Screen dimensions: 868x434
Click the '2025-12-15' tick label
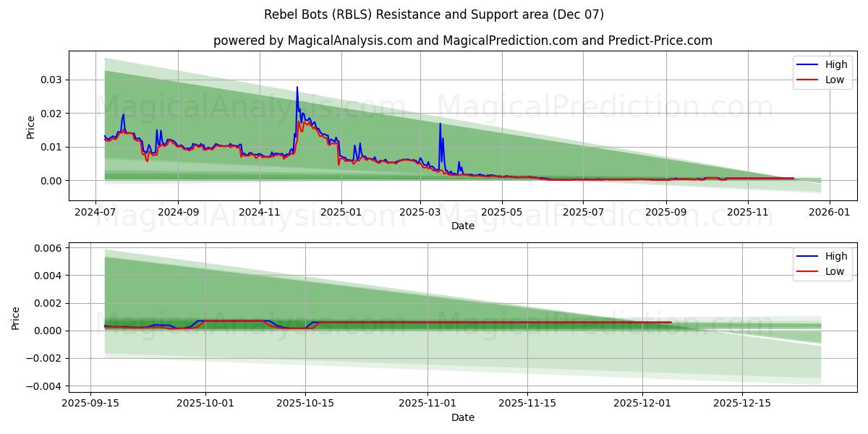click(741, 404)
